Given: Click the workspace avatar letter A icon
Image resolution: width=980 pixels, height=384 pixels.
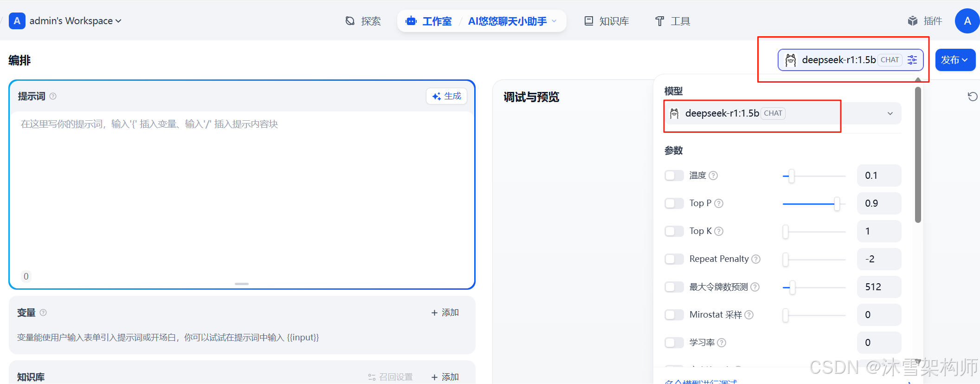Looking at the screenshot, I should tap(17, 21).
